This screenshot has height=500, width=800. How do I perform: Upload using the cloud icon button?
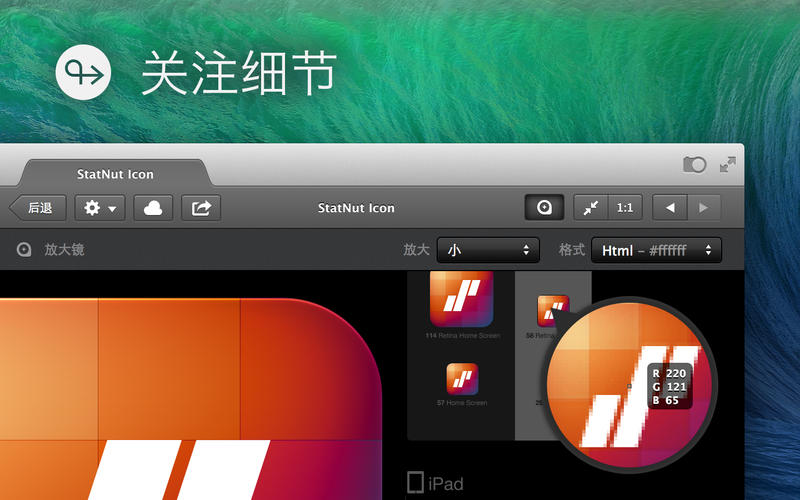coord(153,208)
